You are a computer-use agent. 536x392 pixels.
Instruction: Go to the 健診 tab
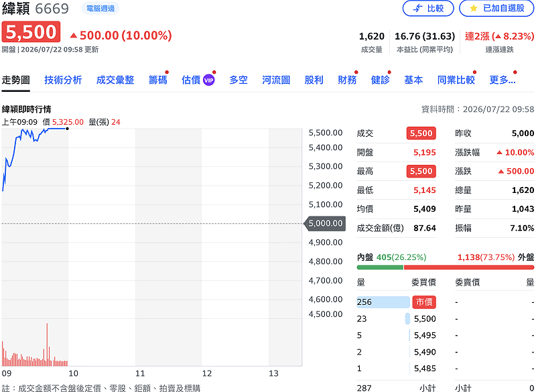click(380, 80)
